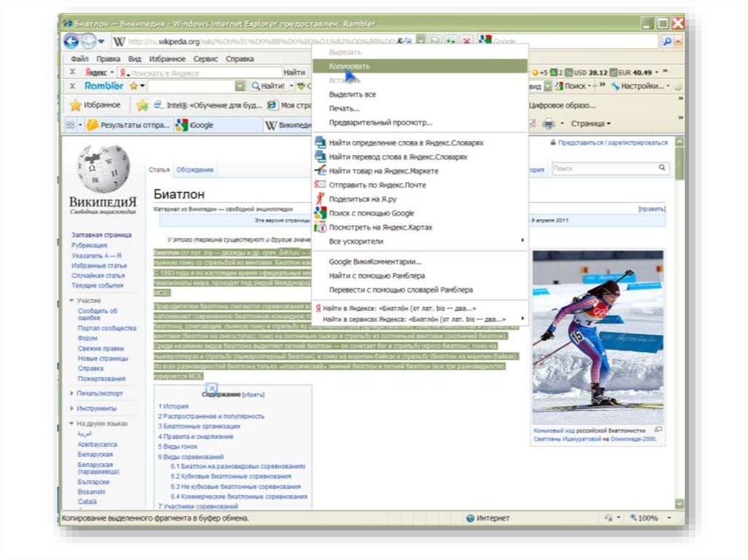Select Поделиться на Я.ру
This screenshot has width=748, height=560.
coord(420,199)
